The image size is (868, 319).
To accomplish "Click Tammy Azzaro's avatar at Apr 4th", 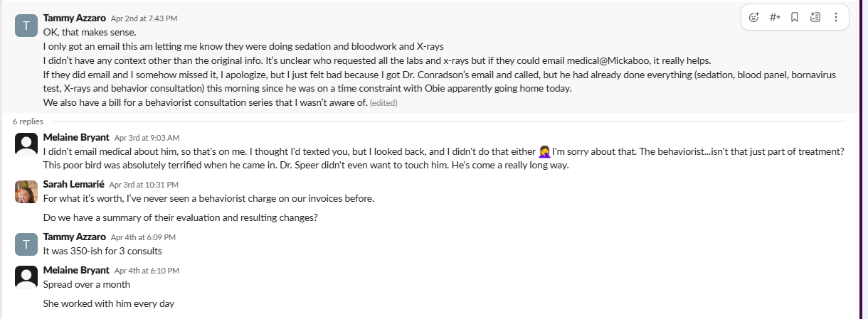I will click(26, 244).
